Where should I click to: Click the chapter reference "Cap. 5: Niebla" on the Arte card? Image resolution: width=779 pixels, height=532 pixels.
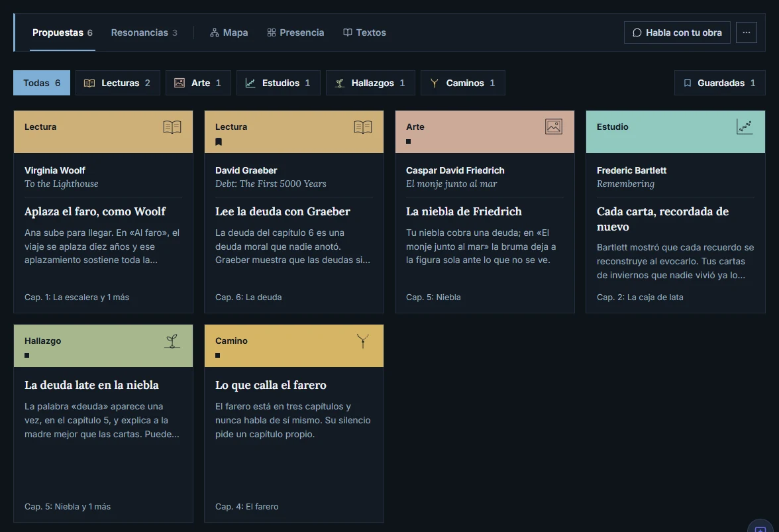pos(433,297)
